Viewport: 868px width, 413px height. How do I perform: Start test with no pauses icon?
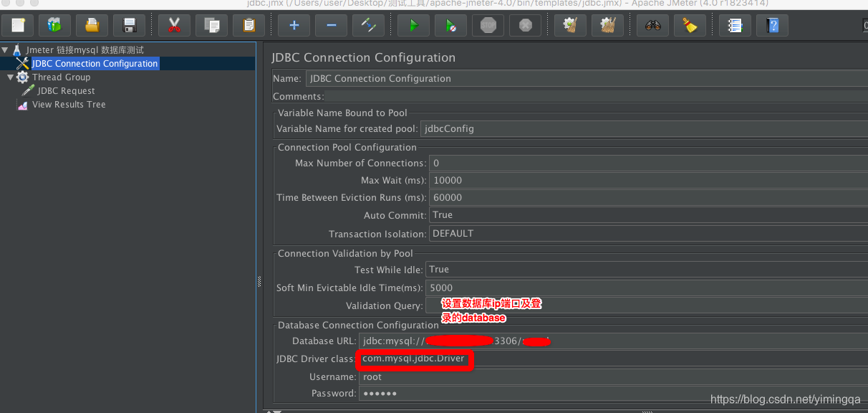click(x=450, y=25)
